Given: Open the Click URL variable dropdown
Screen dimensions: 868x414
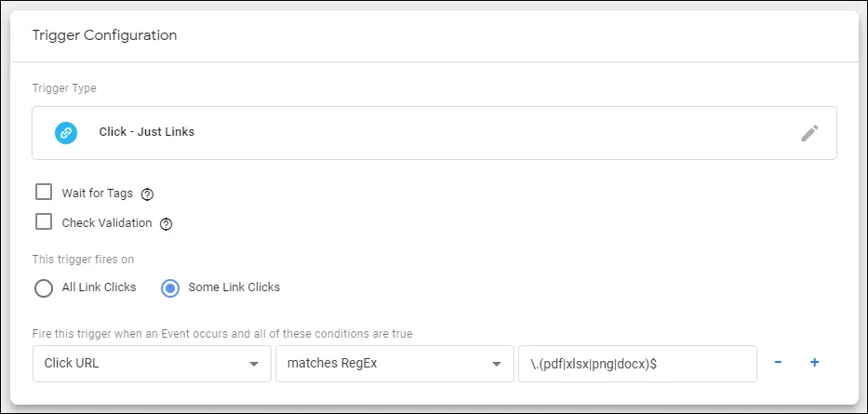Looking at the screenshot, I should click(152, 364).
